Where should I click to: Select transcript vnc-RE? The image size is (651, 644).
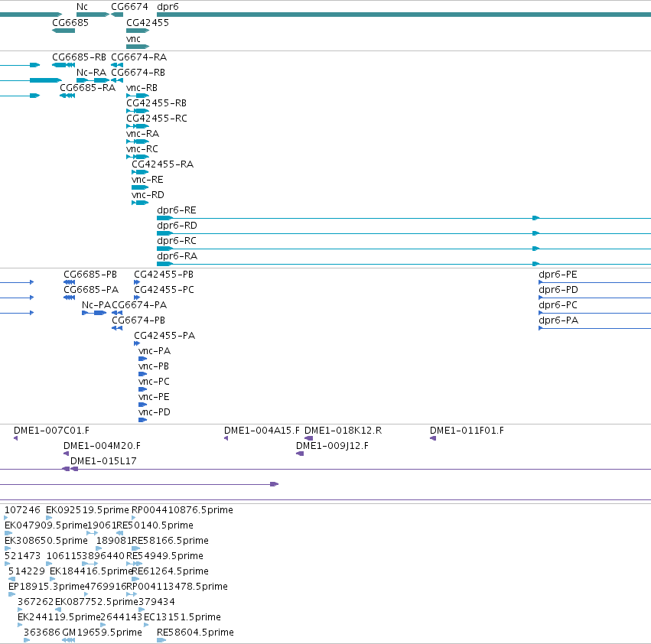(x=148, y=180)
